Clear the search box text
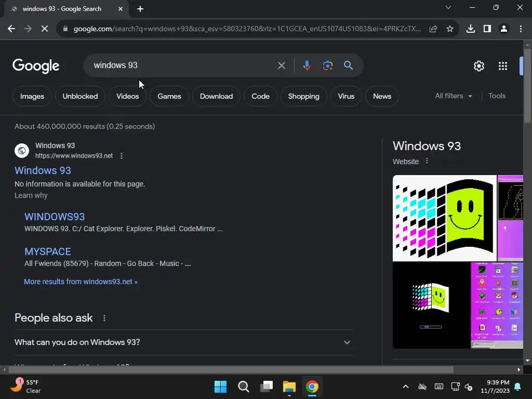The width and height of the screenshot is (532, 399). coord(281,65)
